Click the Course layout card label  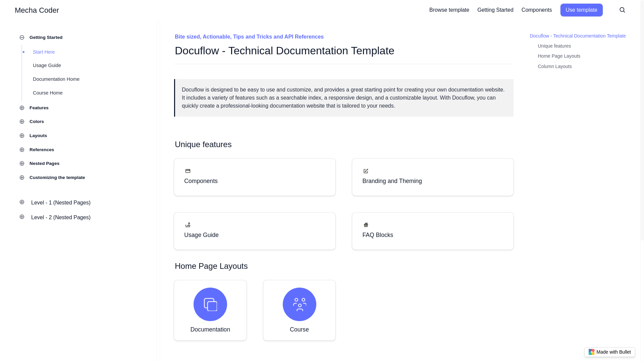tap(299, 329)
